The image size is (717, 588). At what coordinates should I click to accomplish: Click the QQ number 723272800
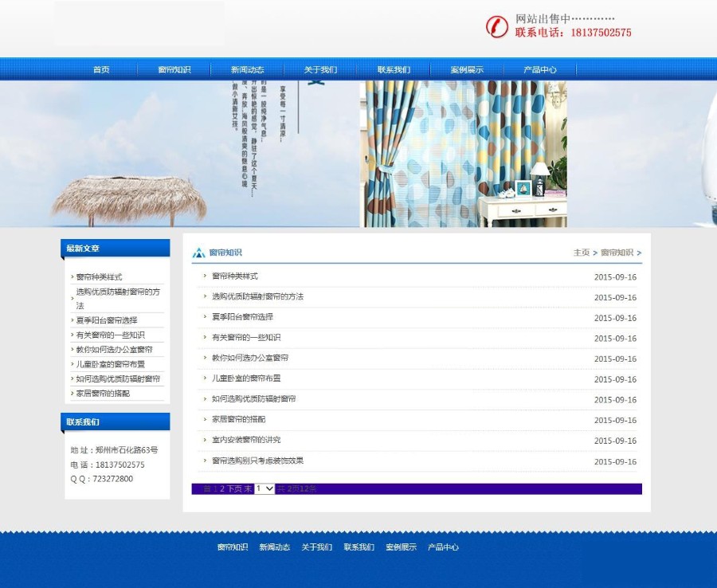coord(113,479)
